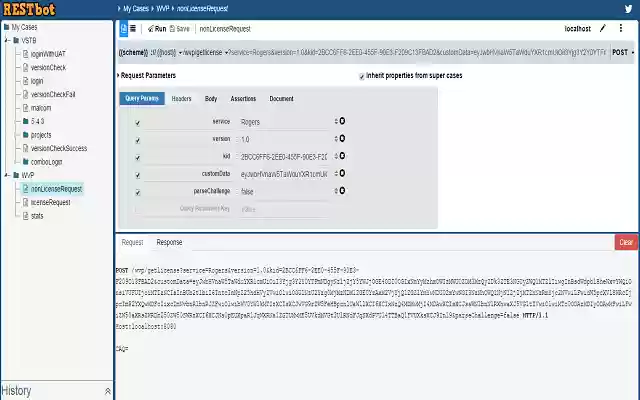Edit the localhost environment with pencil icon
Image resolution: width=640 pixels, height=400 pixels.
(x=603, y=29)
